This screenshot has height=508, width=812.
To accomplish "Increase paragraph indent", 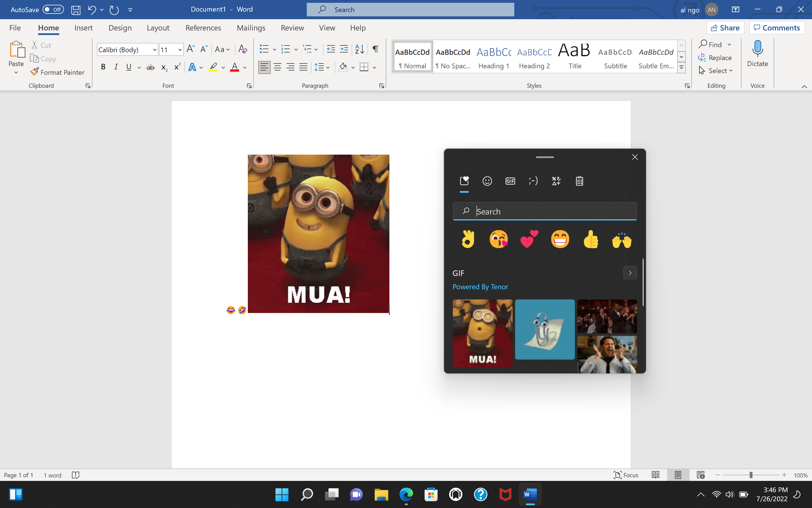I will tap(344, 49).
